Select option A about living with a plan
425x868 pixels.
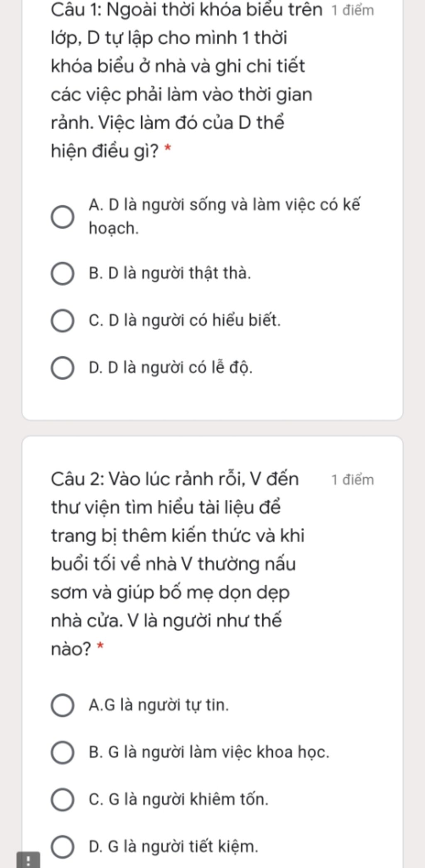[63, 216]
